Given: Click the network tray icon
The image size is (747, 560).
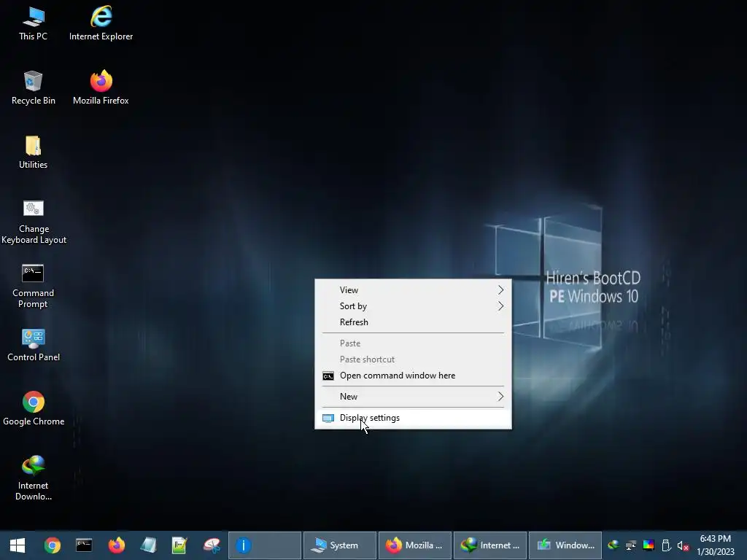Looking at the screenshot, I should pyautogui.click(x=631, y=545).
